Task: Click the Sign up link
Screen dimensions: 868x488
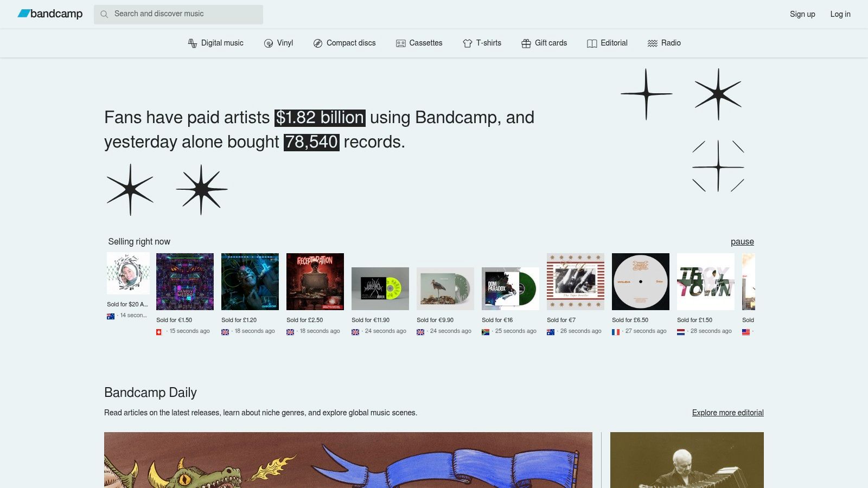Action: click(x=802, y=14)
